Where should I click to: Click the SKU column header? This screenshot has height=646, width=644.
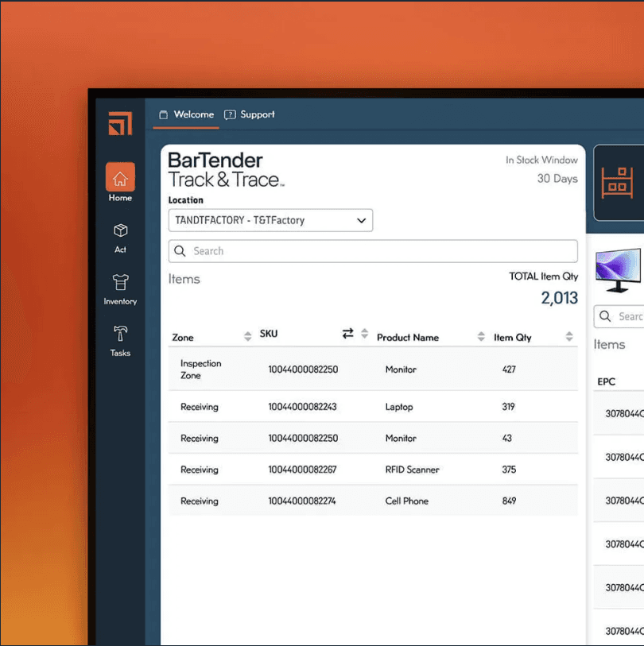(x=269, y=333)
